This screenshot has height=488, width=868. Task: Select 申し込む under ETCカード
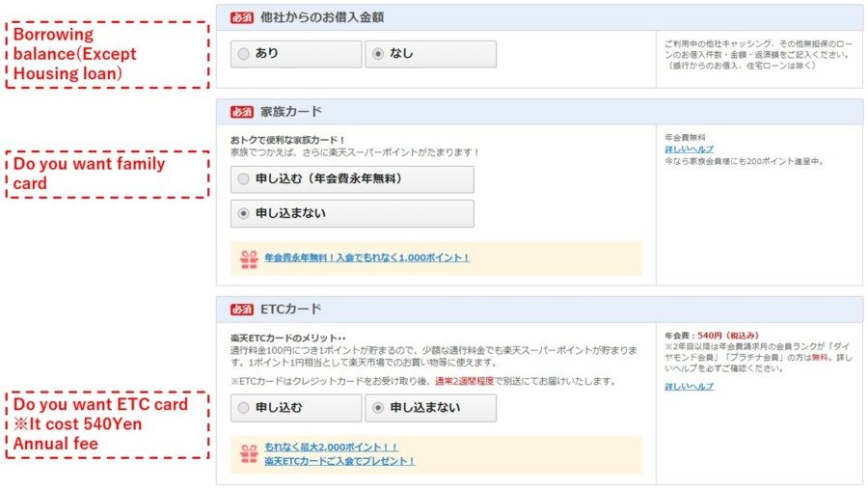(x=243, y=408)
